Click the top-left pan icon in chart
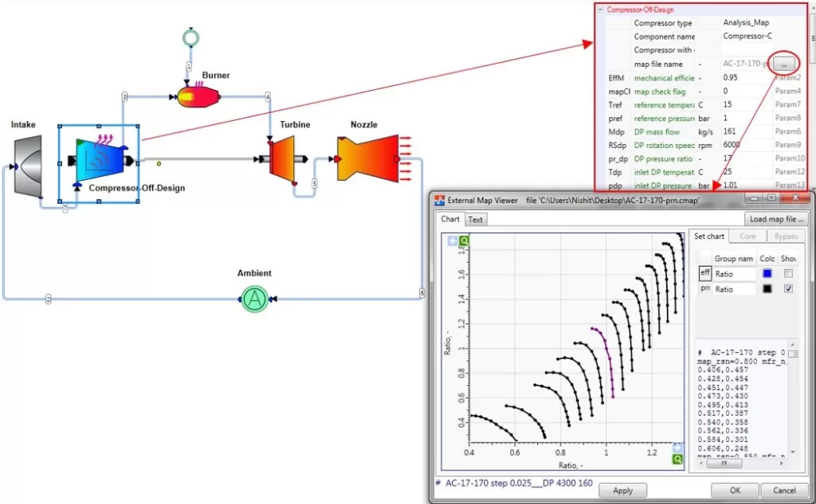The width and height of the screenshot is (816, 504). [x=453, y=240]
